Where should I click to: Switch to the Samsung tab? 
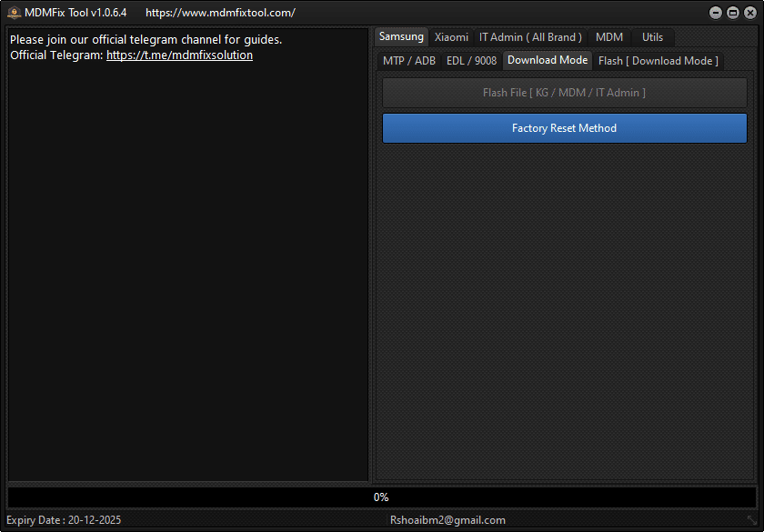coord(401,36)
